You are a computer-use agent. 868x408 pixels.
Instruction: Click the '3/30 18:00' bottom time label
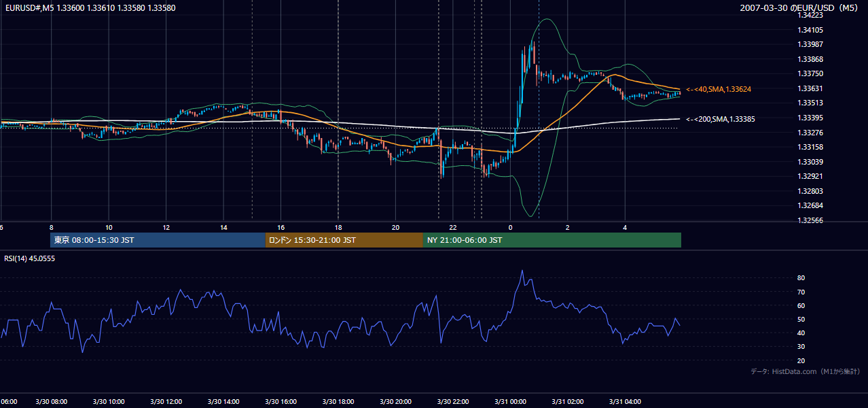point(338,402)
